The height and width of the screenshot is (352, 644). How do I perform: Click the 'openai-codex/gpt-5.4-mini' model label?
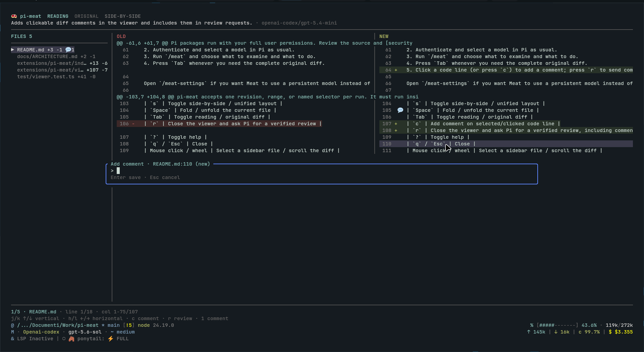point(299,23)
